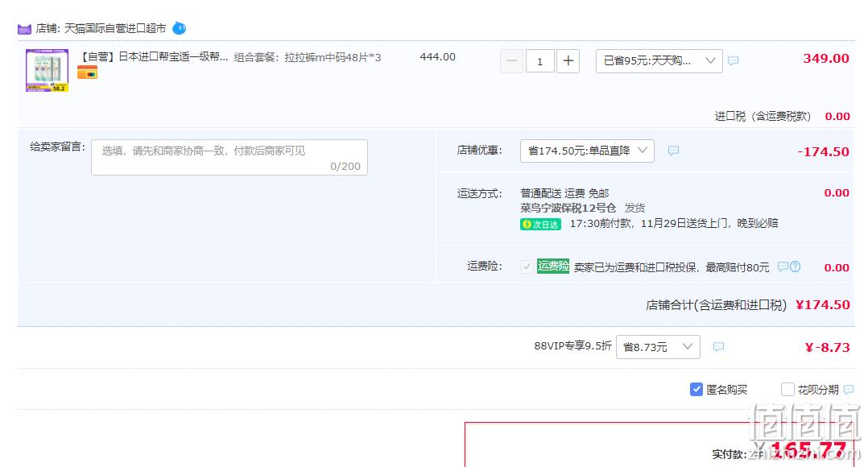Click the quantity input showing 1
Screen dimensions: 868x467
click(539, 61)
